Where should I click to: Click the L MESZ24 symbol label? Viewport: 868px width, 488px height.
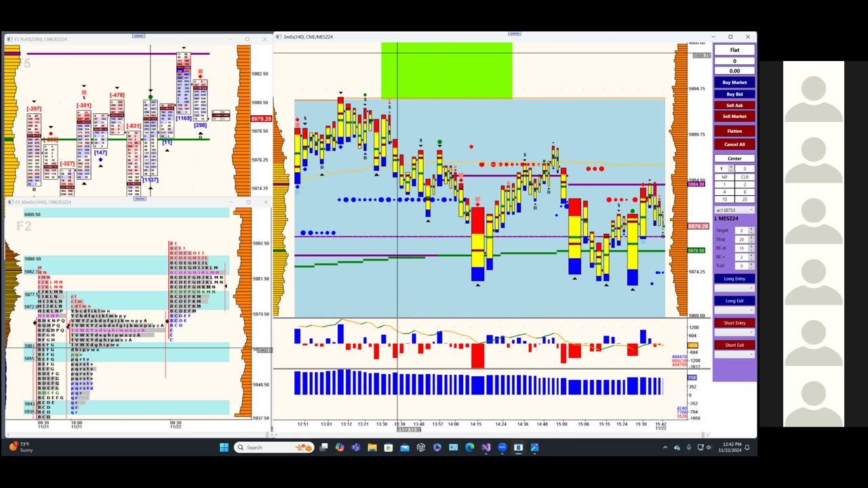pos(727,219)
